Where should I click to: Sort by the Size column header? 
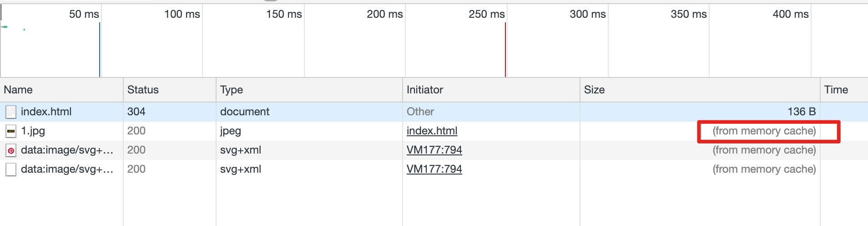tap(594, 90)
